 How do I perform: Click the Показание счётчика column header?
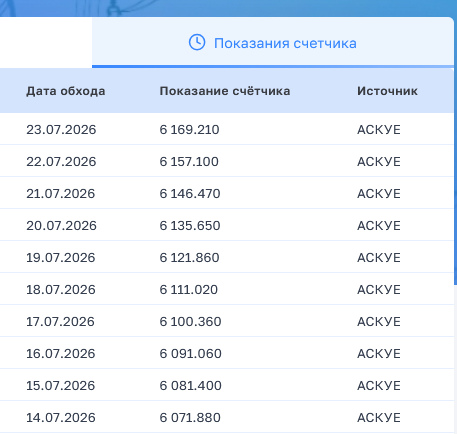225,91
